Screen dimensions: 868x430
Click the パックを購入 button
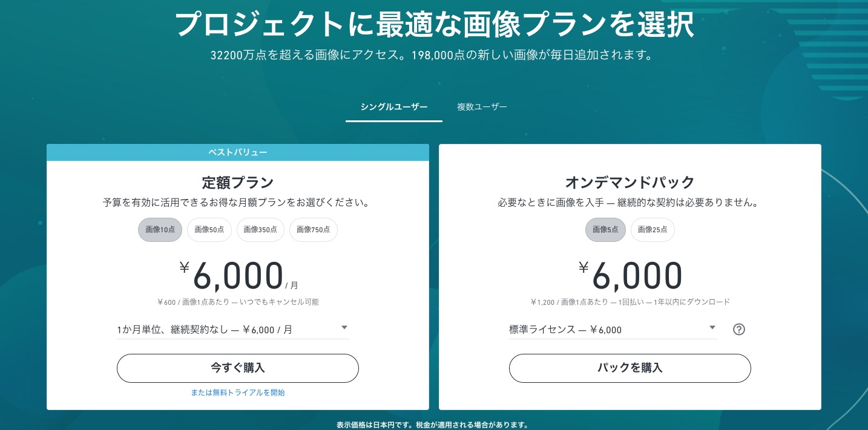pyautogui.click(x=630, y=368)
